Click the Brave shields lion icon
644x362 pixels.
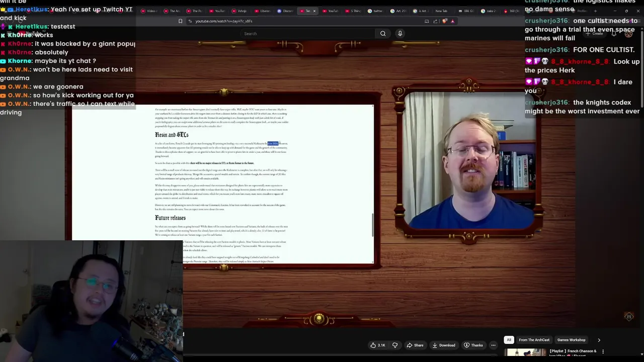444,21
